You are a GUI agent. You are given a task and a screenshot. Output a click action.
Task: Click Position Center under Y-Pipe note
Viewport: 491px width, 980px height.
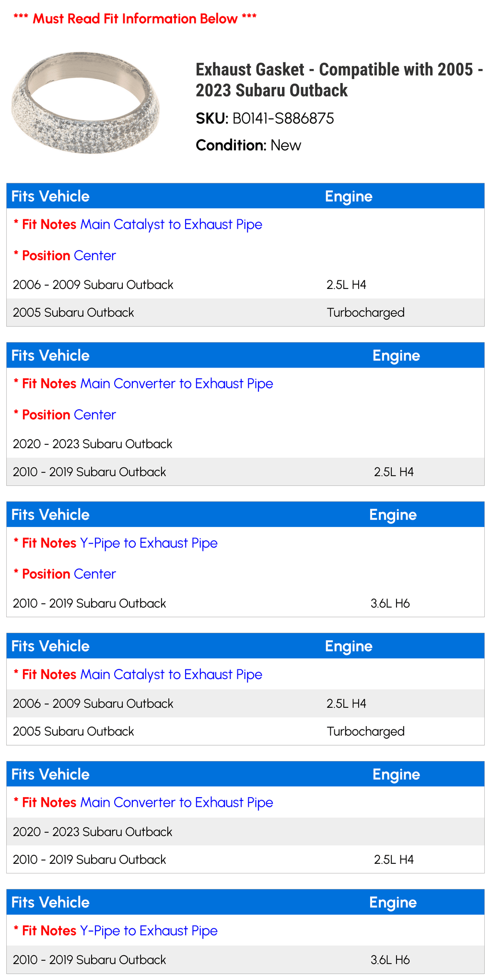65,574
